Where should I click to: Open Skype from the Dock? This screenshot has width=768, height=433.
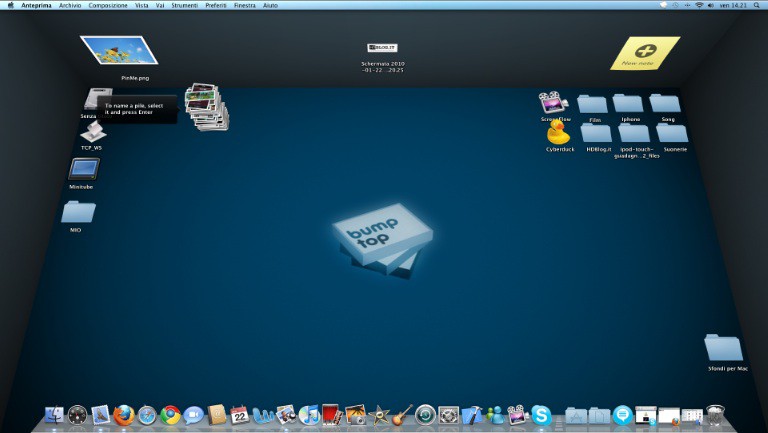pos(541,415)
